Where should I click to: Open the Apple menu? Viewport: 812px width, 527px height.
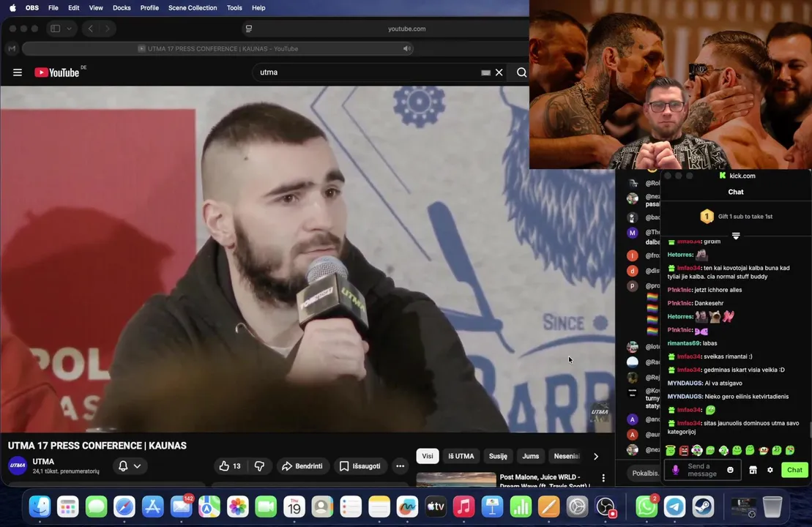[x=12, y=8]
